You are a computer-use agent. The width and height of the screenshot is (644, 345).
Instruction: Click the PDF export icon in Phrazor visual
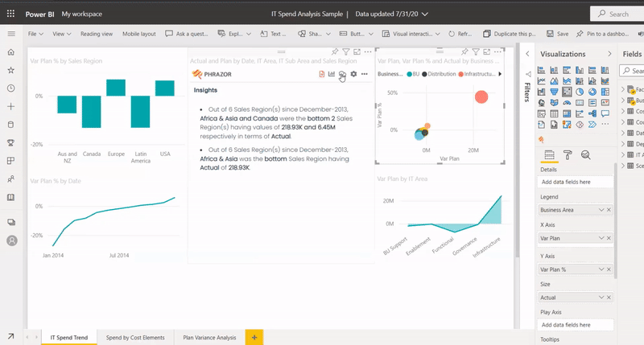pyautogui.click(x=321, y=74)
